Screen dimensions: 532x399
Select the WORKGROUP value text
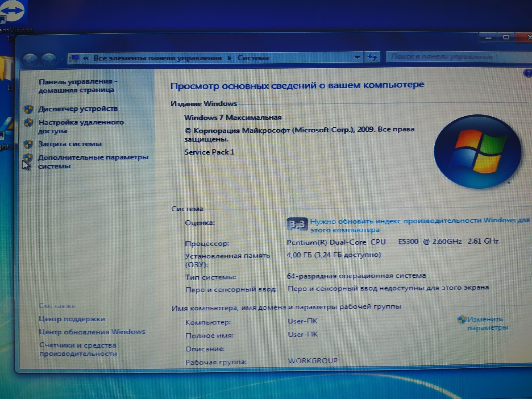313,361
